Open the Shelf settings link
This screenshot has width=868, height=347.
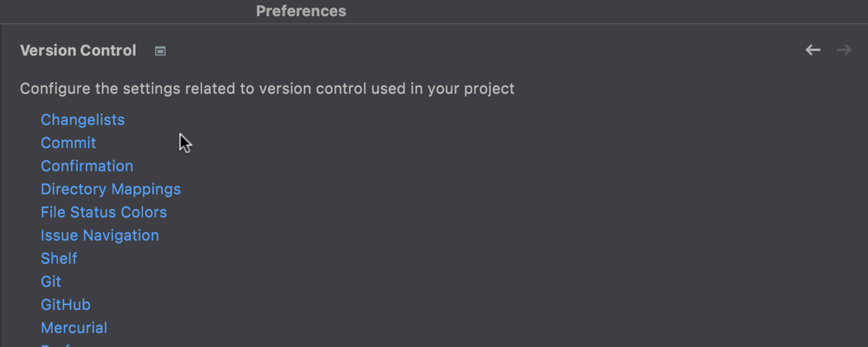(59, 258)
